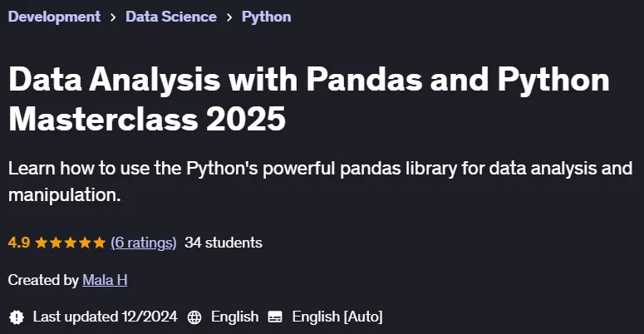Screen dimensions: 644x334
Task: Click the Data Analysis with Pandas course title
Action: click(x=309, y=99)
